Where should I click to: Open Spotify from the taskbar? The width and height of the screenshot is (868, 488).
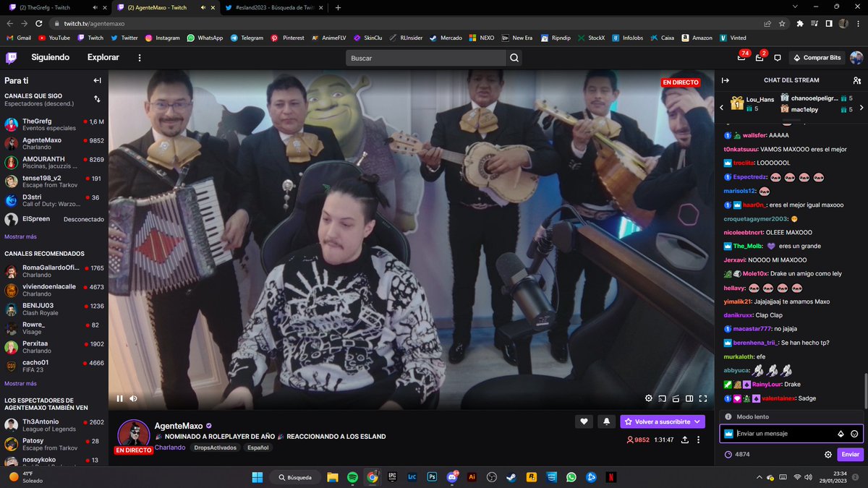(352, 477)
